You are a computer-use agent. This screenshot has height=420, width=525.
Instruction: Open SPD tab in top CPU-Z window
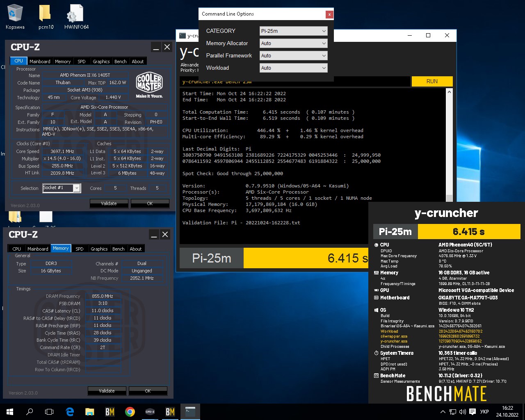click(x=82, y=61)
